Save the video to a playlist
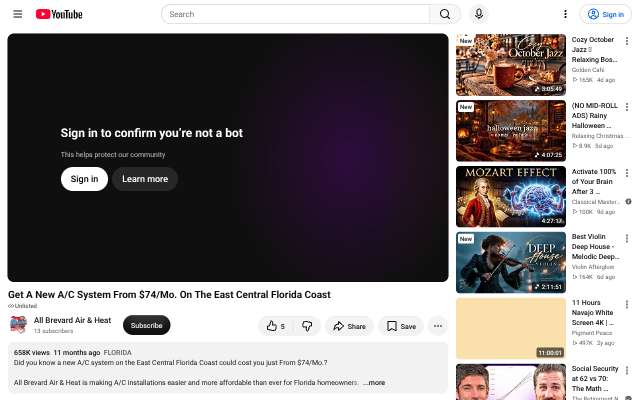 click(x=401, y=326)
